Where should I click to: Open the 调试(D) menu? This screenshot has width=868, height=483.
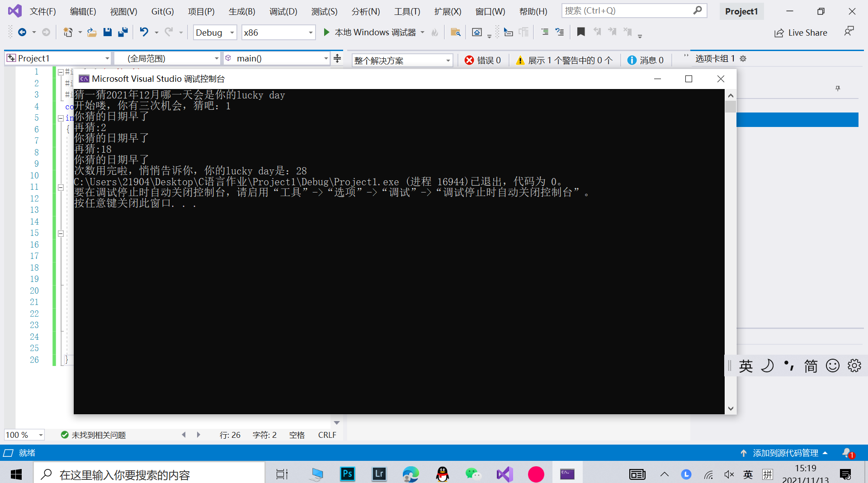coord(283,11)
